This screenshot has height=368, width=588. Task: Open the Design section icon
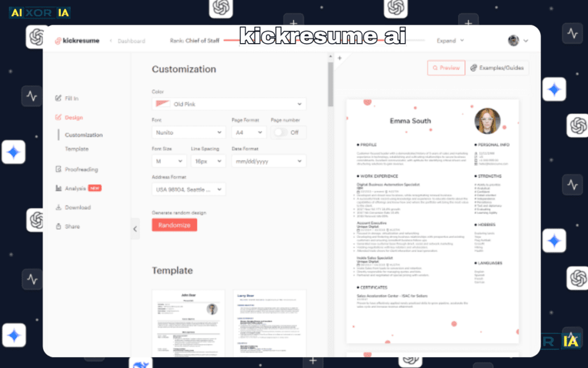click(58, 117)
